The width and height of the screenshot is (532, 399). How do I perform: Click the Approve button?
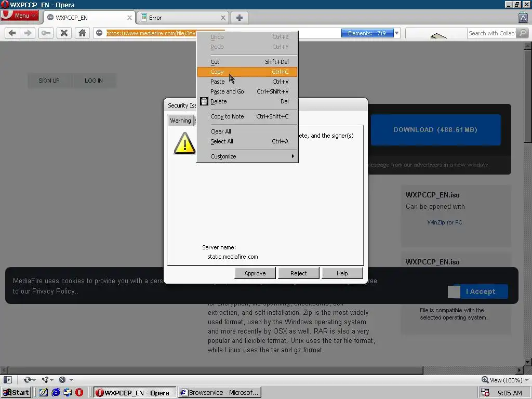255,273
